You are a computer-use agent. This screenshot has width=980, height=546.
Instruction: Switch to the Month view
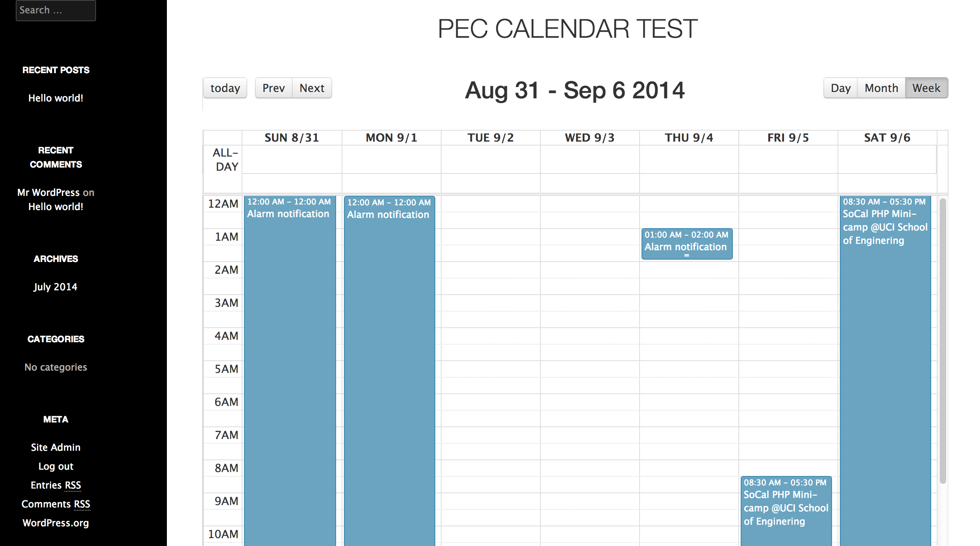[881, 88]
